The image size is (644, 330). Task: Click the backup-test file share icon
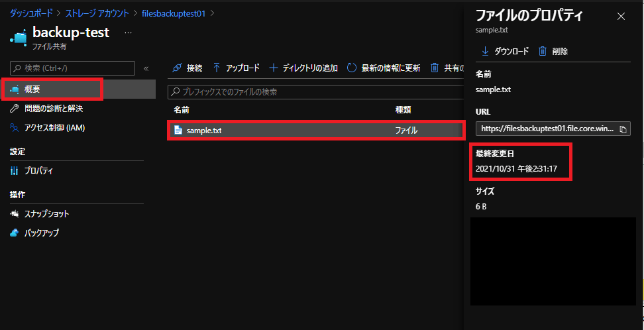point(18,37)
